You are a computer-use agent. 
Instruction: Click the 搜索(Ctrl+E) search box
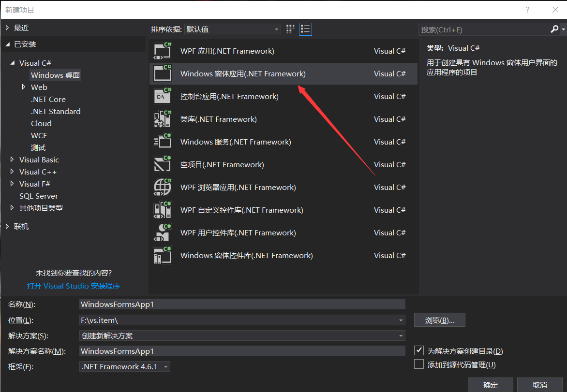(484, 29)
